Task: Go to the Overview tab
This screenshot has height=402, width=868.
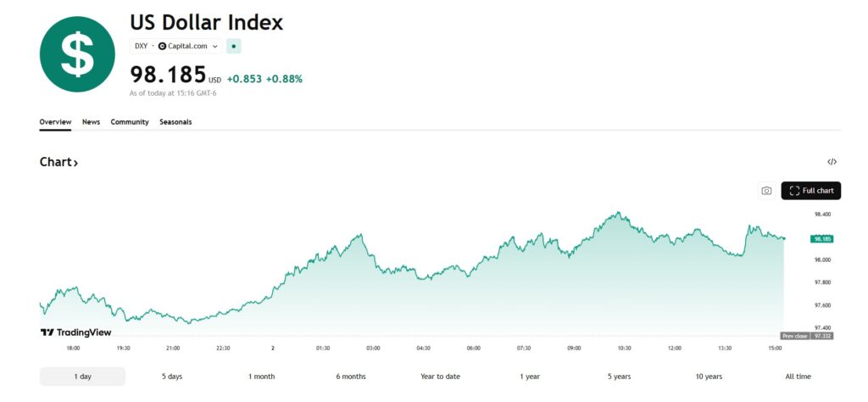Action: (x=55, y=122)
